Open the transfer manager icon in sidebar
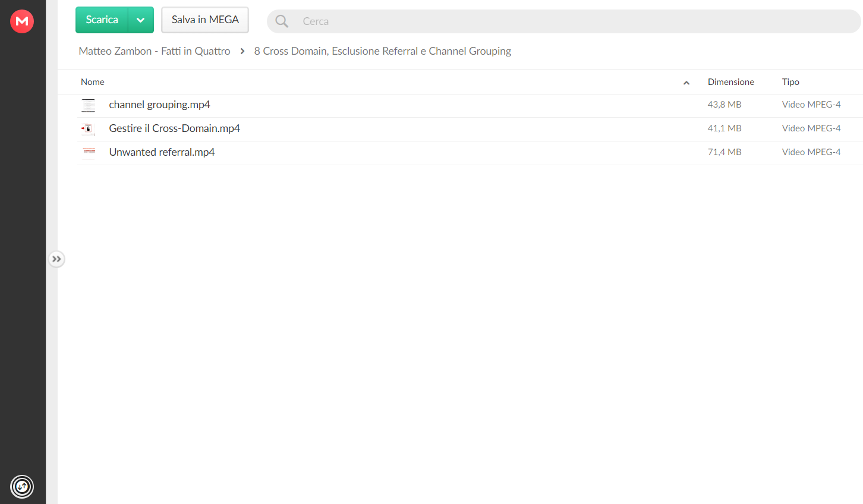Image resolution: width=863 pixels, height=504 pixels. click(22, 487)
